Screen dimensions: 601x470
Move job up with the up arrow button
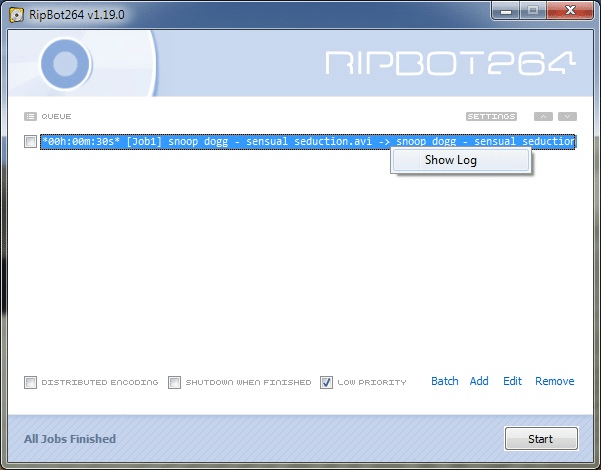click(x=543, y=117)
